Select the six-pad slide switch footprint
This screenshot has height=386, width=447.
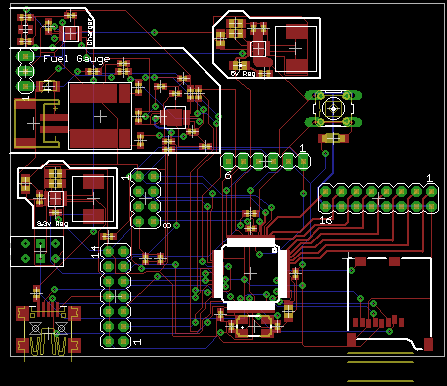click(x=37, y=251)
